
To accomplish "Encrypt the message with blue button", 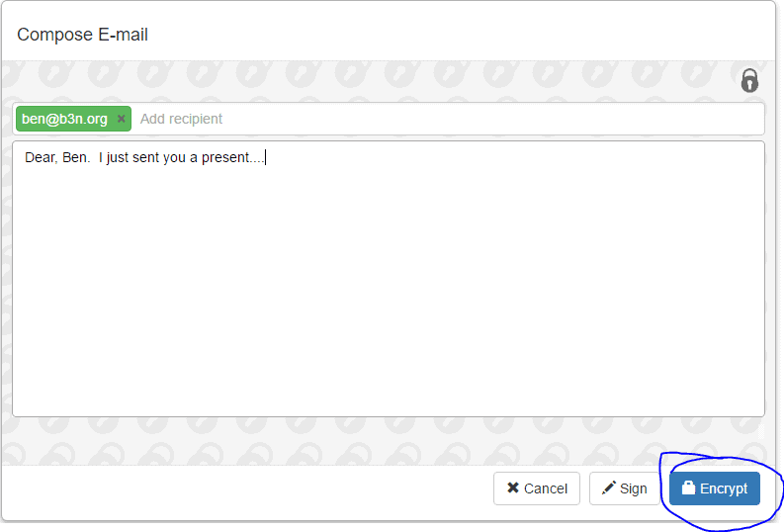I will click(x=715, y=488).
